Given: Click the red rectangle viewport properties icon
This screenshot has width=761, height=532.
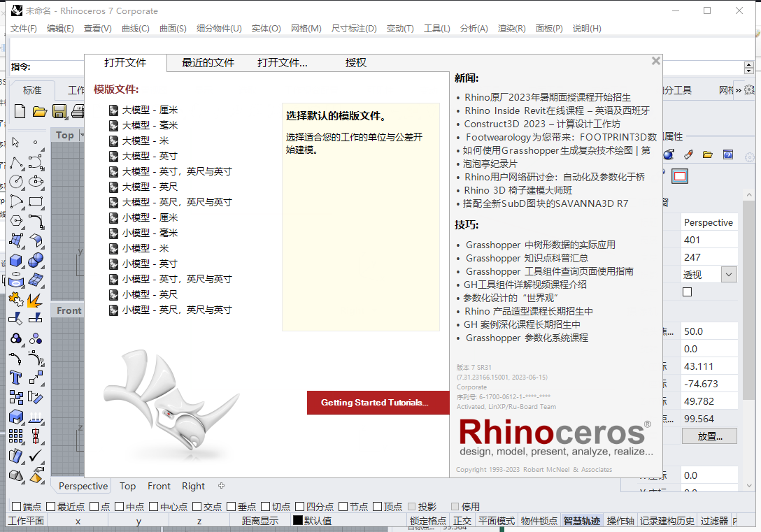Looking at the screenshot, I should pyautogui.click(x=680, y=177).
